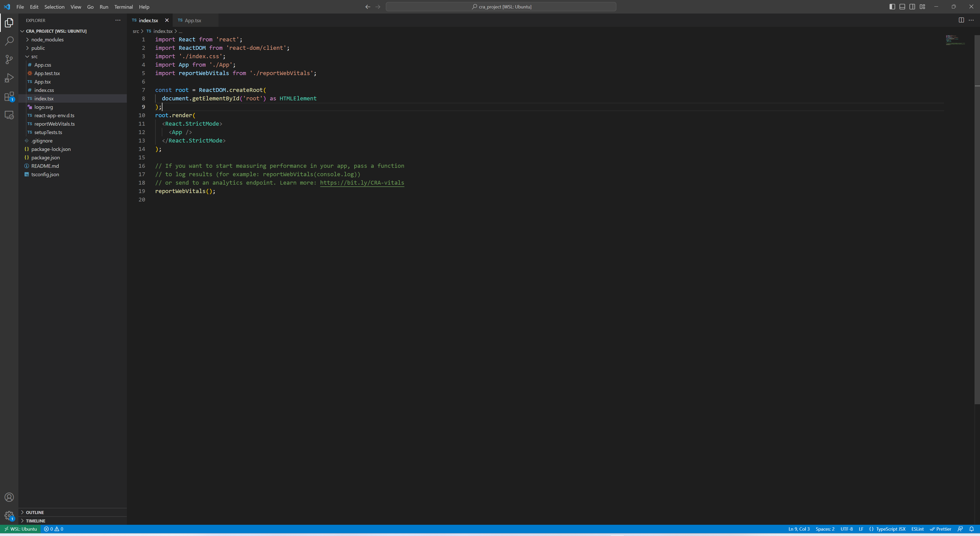Open Remote Explorer view
The height and width of the screenshot is (536, 980).
[x=9, y=115]
